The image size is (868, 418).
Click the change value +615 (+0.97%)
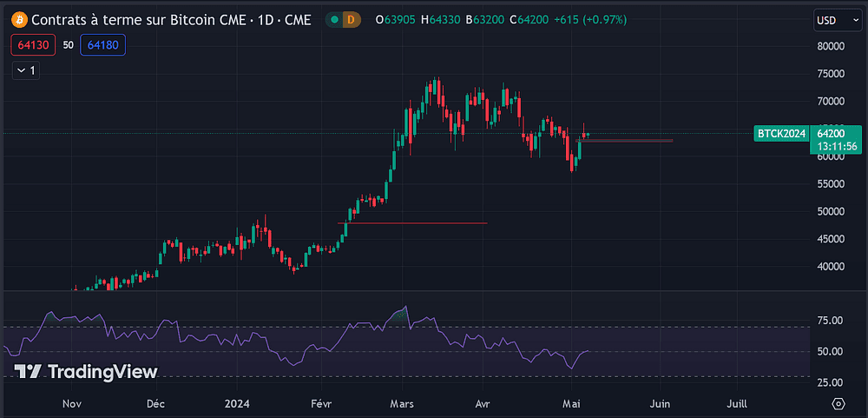tap(590, 21)
